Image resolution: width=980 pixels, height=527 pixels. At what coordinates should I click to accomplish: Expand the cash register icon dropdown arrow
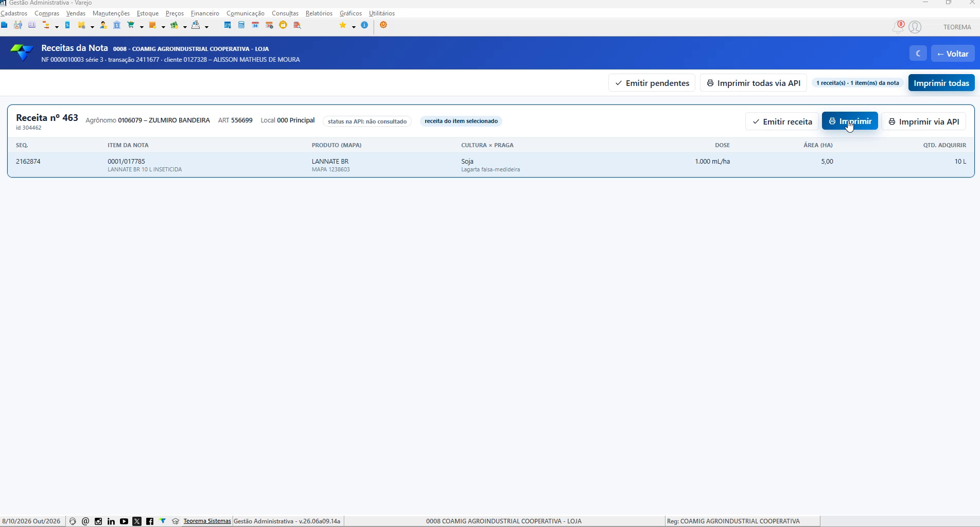pos(206,27)
